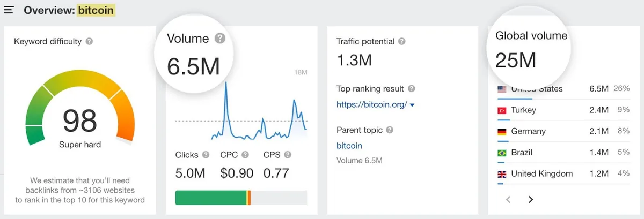The width and height of the screenshot is (644, 219).
Task: Click the United States flag icon
Action: tap(502, 89)
